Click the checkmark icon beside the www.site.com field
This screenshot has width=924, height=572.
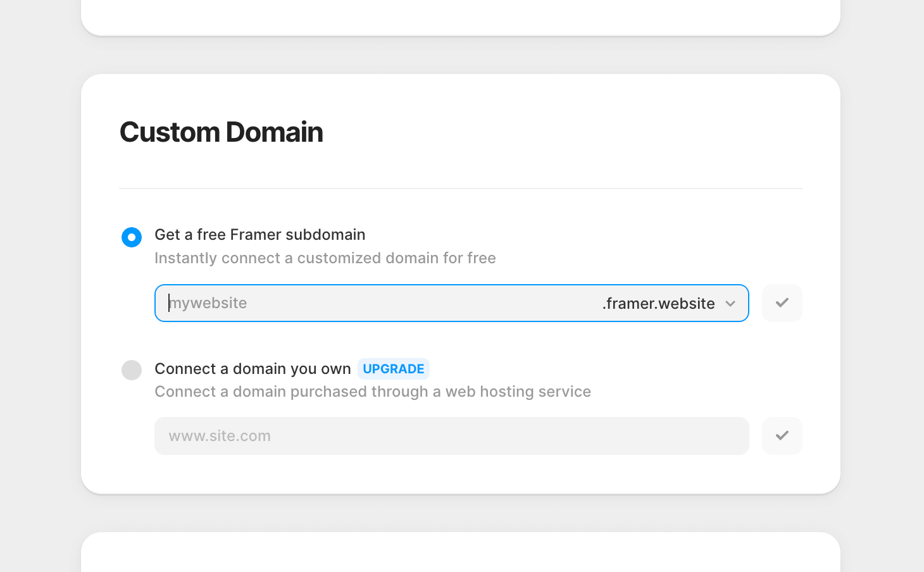tap(782, 436)
